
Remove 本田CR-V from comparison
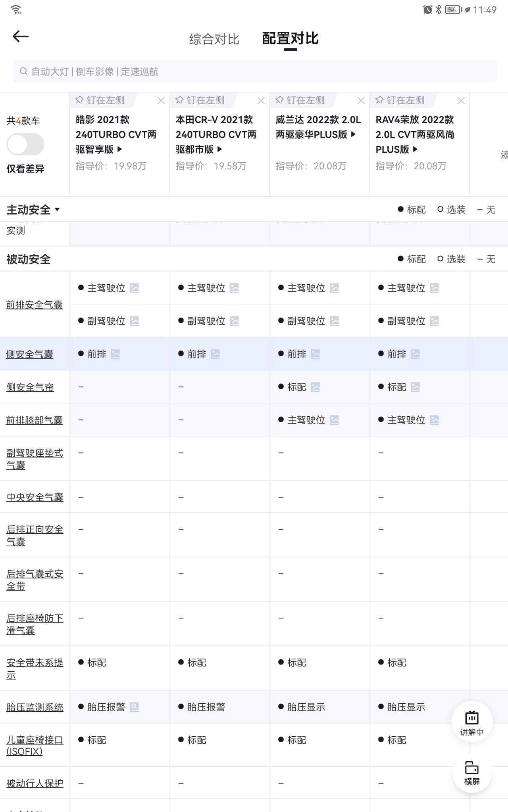point(261,101)
